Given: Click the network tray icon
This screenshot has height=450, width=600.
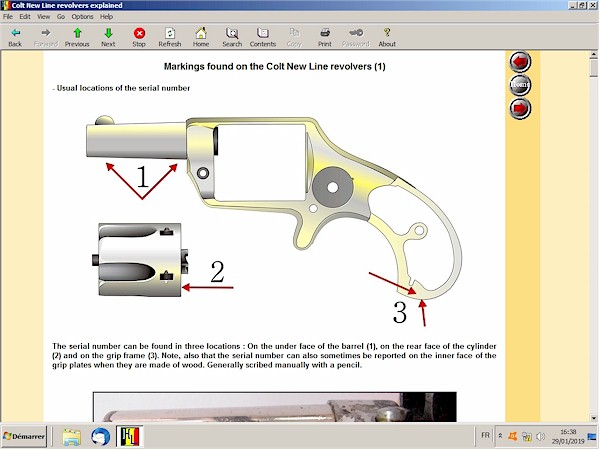Looking at the screenshot, I should pos(527,436).
